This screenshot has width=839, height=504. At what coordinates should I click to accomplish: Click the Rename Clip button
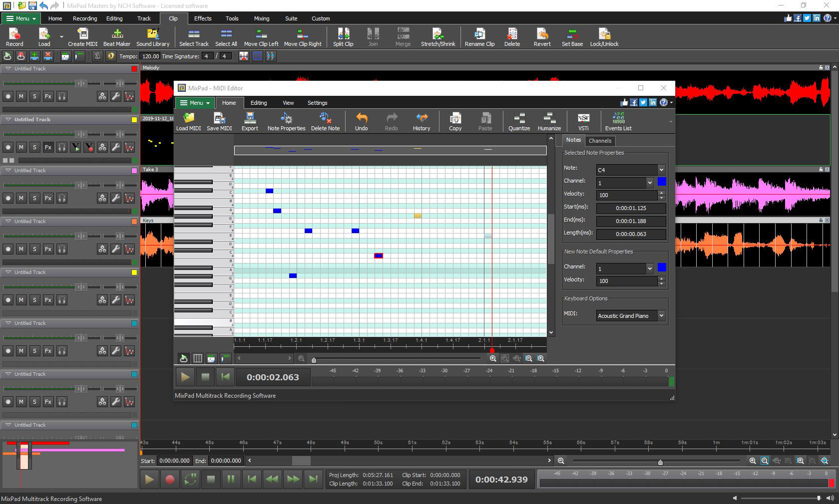[479, 36]
